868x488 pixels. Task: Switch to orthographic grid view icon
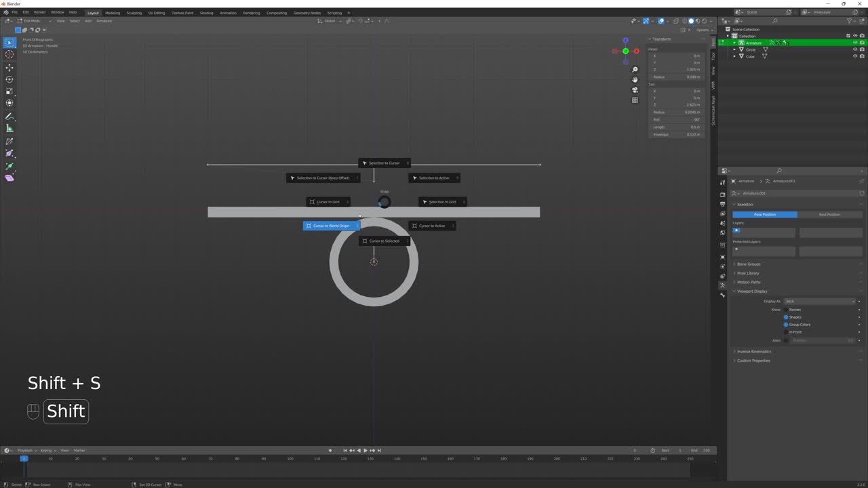(x=635, y=100)
